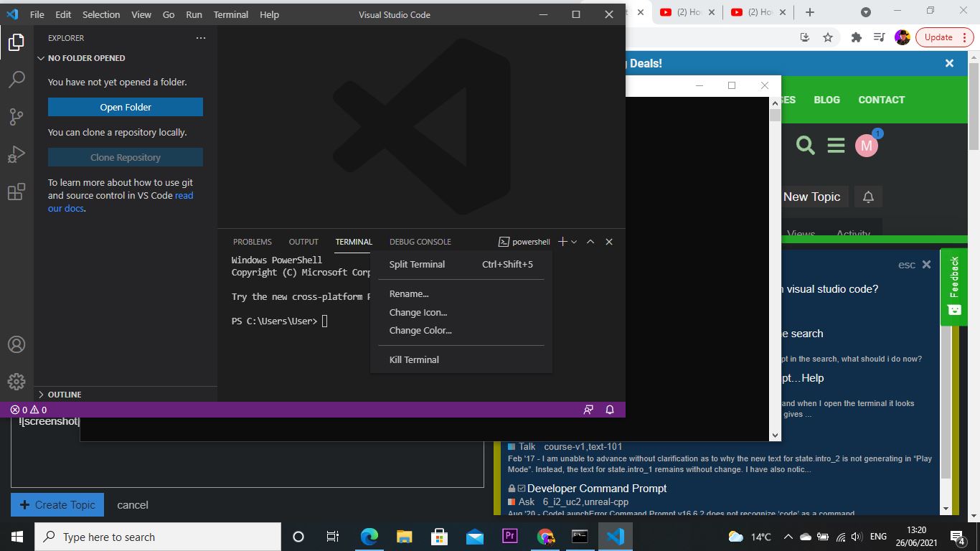Click the errors and warnings status indicator
The image size is (980, 551).
pyautogui.click(x=29, y=410)
